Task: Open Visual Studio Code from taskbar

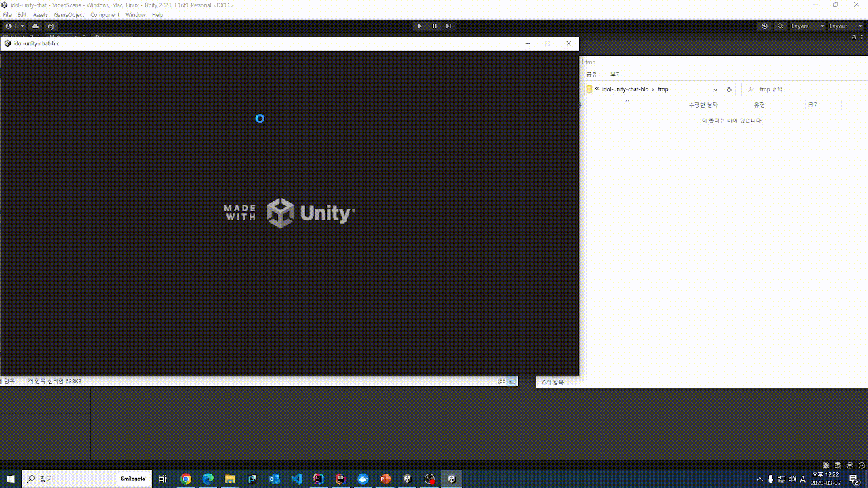Action: (296, 479)
